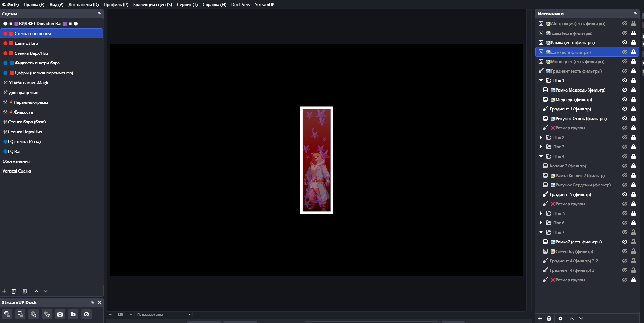The width and height of the screenshot is (644, 323).
Task: Click the scene filters icon under Scenes
Action: (25, 291)
